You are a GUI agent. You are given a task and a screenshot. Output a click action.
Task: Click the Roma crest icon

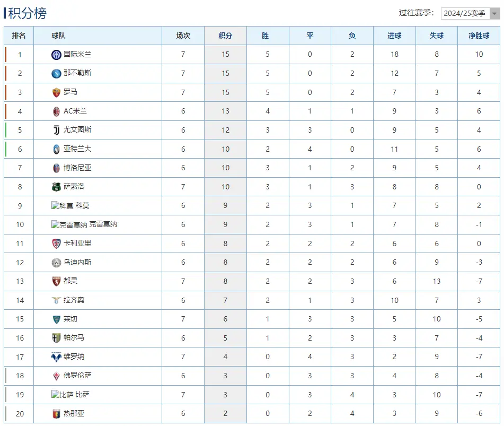[56, 92]
